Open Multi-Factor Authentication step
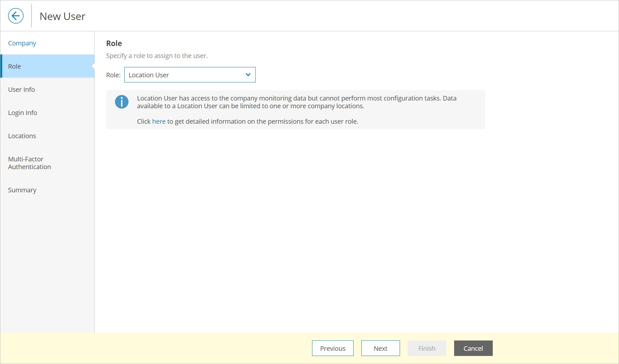This screenshot has width=619, height=364. [29, 163]
